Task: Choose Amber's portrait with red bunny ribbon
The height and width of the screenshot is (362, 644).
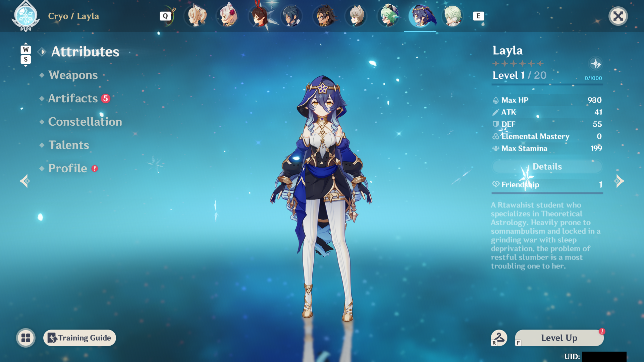Action: [260, 16]
